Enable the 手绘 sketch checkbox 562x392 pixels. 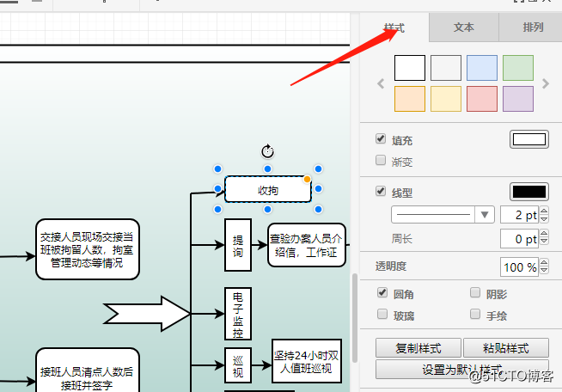coord(475,314)
